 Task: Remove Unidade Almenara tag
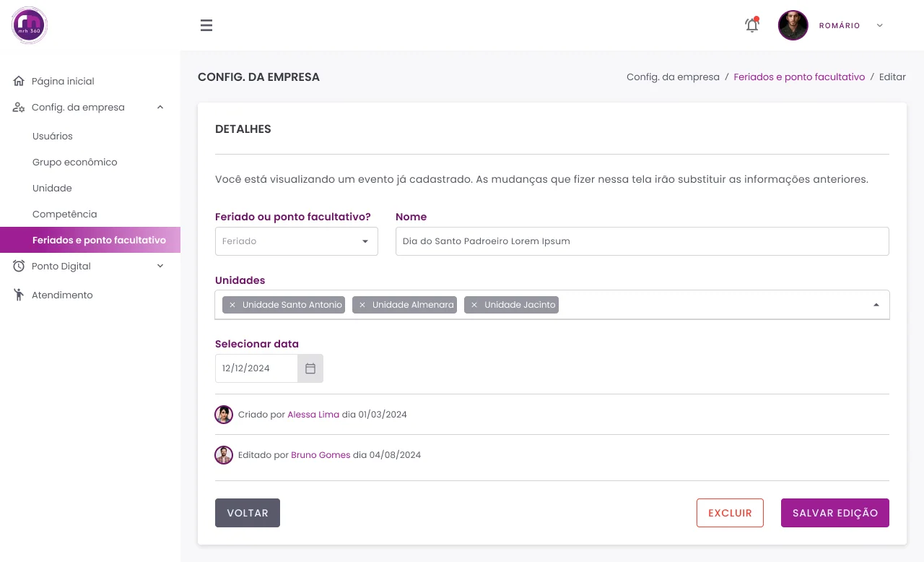click(x=362, y=305)
